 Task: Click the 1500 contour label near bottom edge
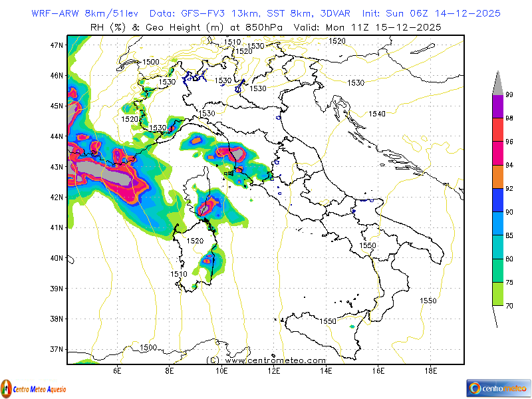point(148,347)
